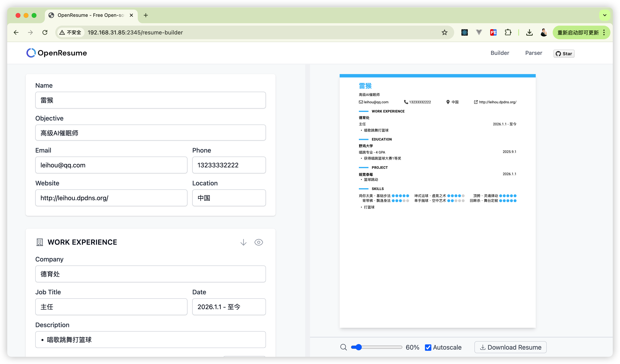Click the zoom magnifier icon
Image resolution: width=620 pixels, height=364 pixels.
coord(343,347)
